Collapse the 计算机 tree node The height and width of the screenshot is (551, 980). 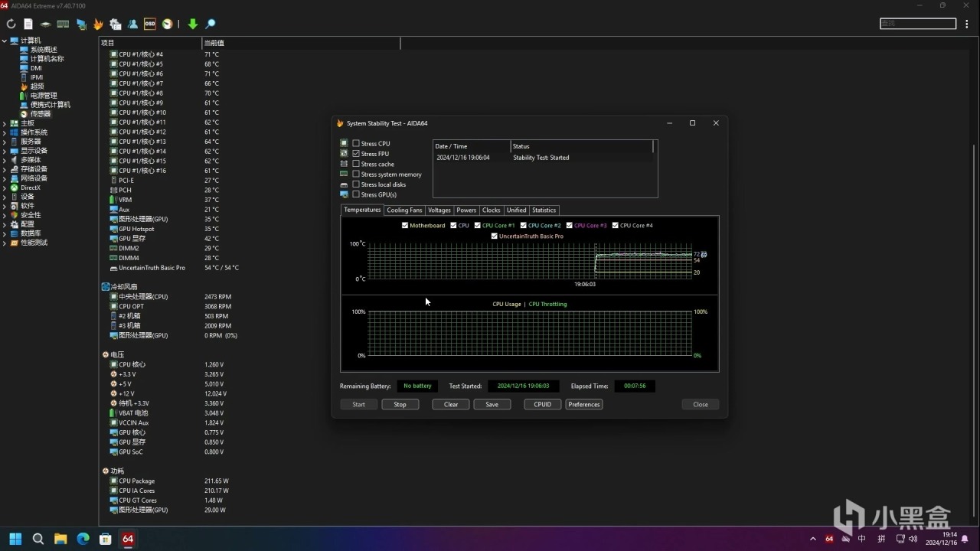point(5,41)
